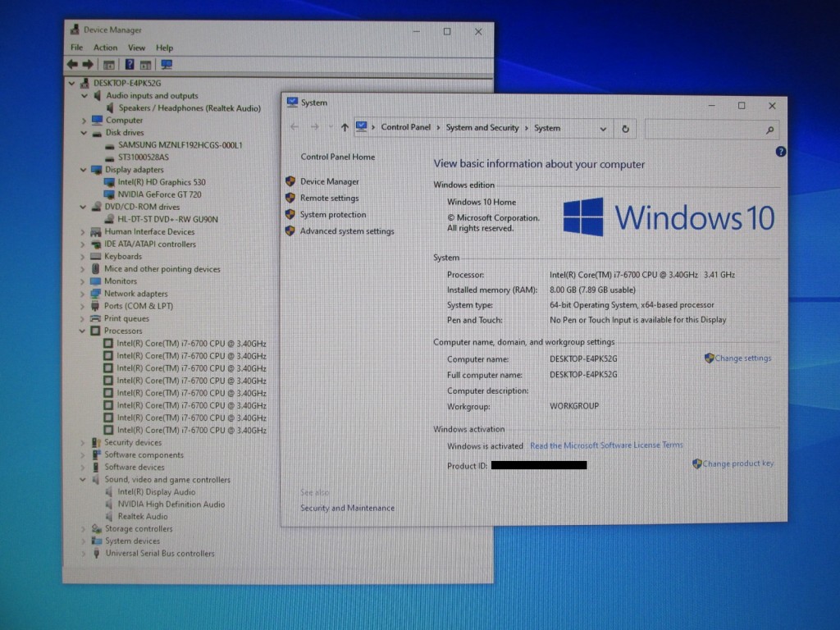
Task: Open the Action menu in Device Manager
Action: 106,48
